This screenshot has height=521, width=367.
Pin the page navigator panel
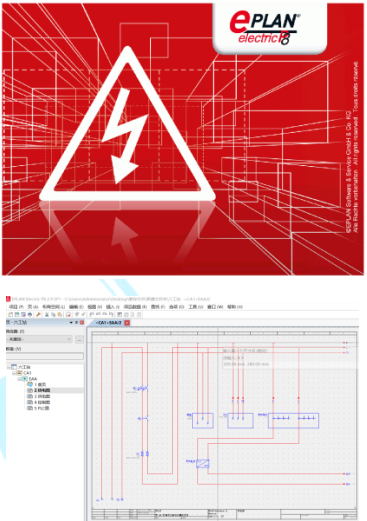[76, 322]
